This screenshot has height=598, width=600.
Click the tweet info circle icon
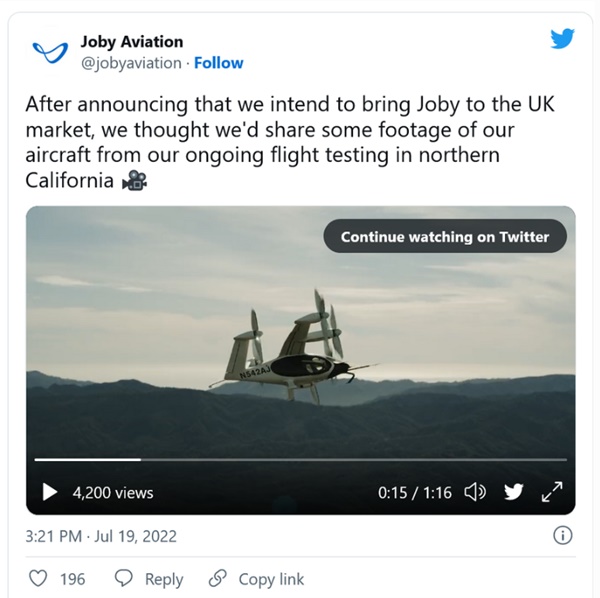click(562, 536)
